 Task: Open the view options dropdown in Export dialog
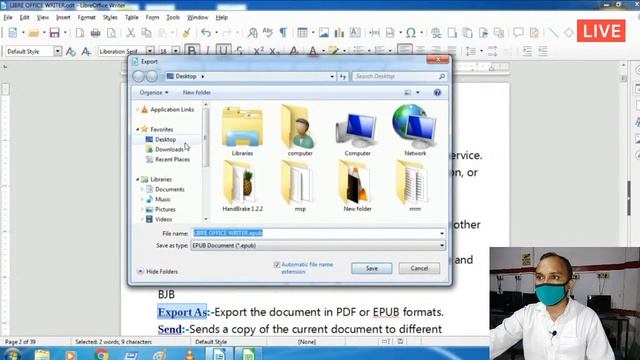click(418, 93)
